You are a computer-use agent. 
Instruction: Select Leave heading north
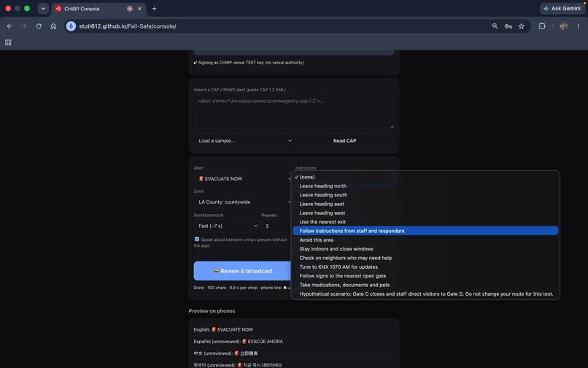pyautogui.click(x=425, y=186)
